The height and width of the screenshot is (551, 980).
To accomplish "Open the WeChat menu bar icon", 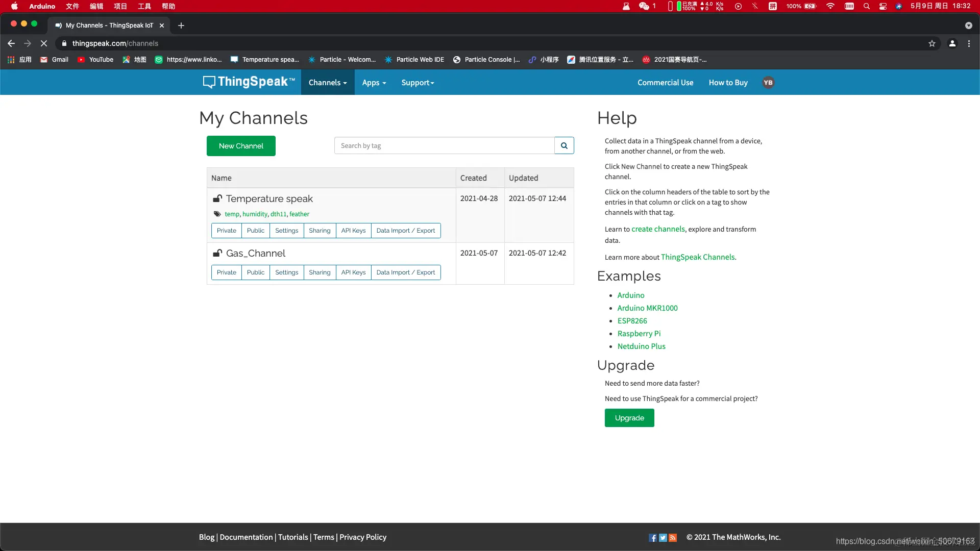I will click(x=644, y=6).
